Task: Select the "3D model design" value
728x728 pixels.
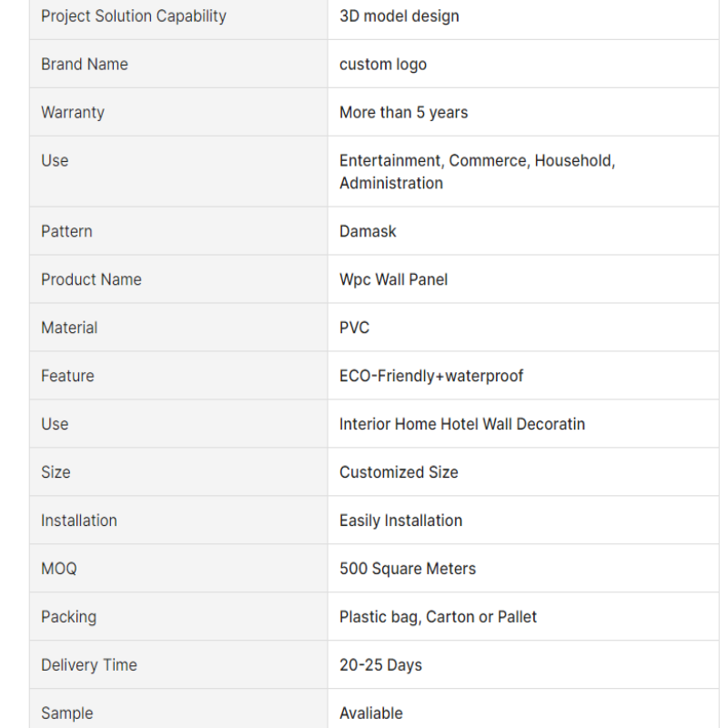Action: click(399, 16)
